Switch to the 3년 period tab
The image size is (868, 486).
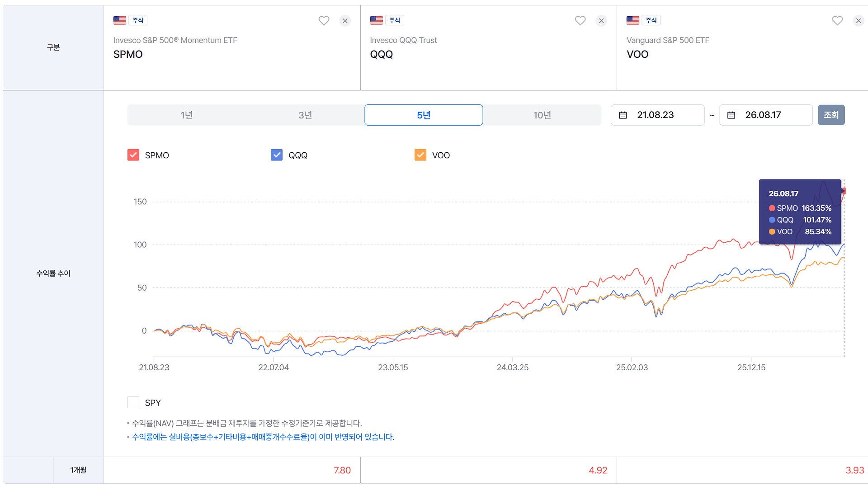[x=305, y=115]
